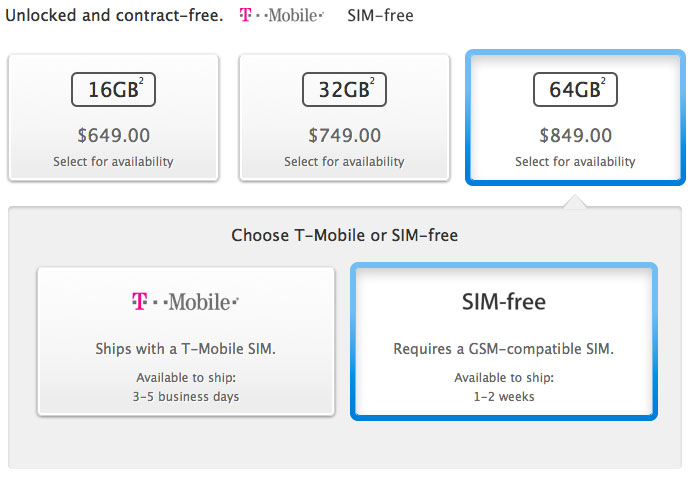Click 'Select for availability' under 64GB
Screen dimensions: 695x477
tap(575, 161)
